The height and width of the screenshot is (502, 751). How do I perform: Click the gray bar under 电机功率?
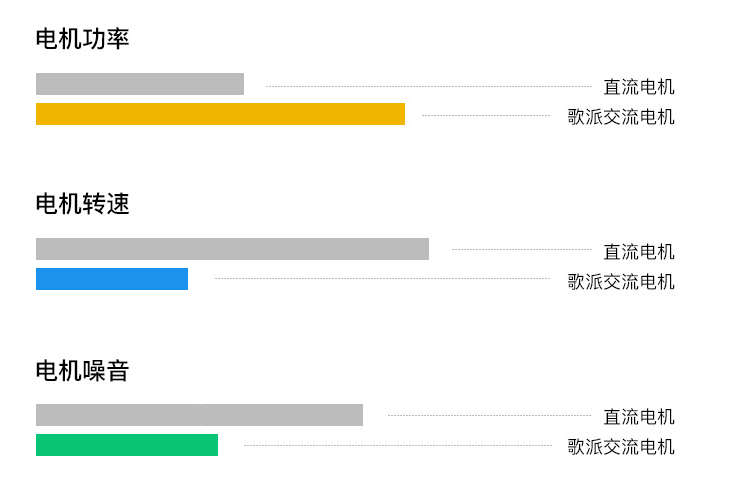140,84
